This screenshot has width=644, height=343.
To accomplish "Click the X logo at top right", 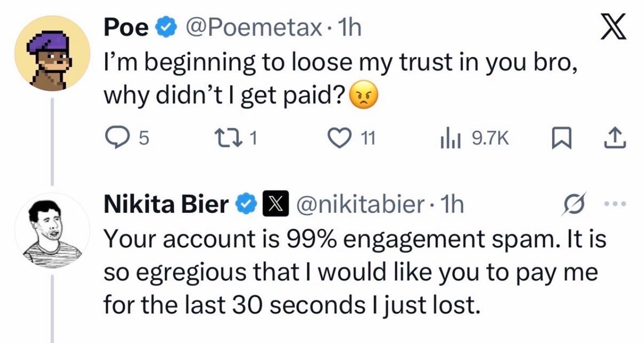I will point(613,26).
